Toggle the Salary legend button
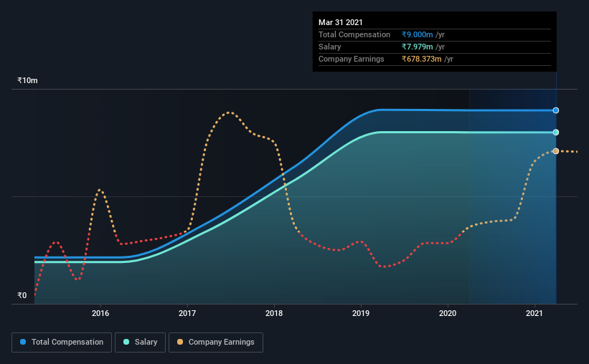The height and width of the screenshot is (364, 589). 140,343
